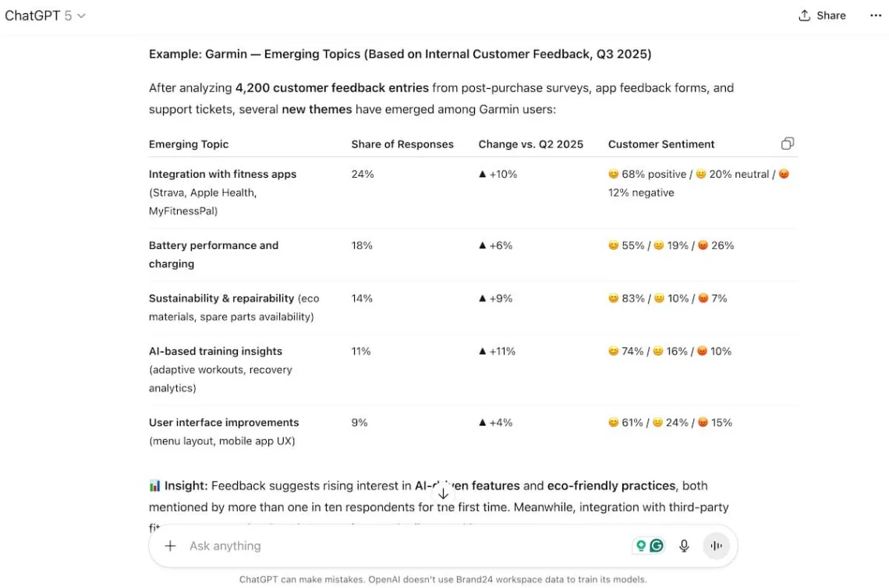This screenshot has width=889, height=588.
Task: Click the bar chart emoji beside Insight
Action: (x=155, y=486)
